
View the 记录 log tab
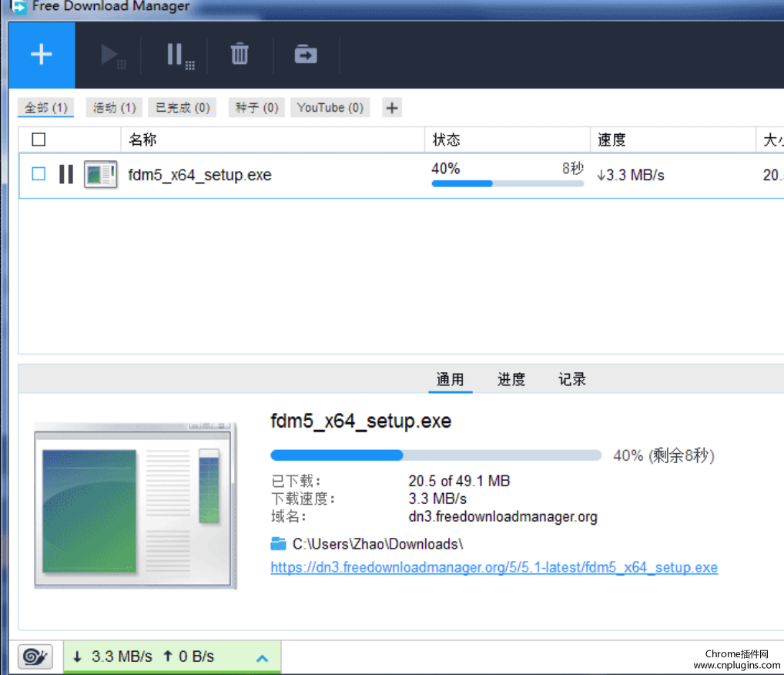click(572, 379)
